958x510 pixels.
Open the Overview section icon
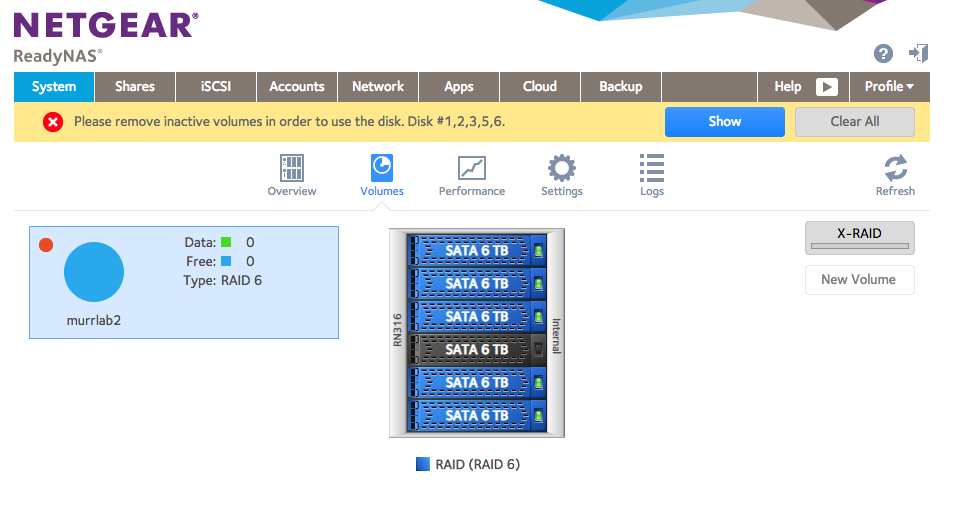[x=292, y=168]
